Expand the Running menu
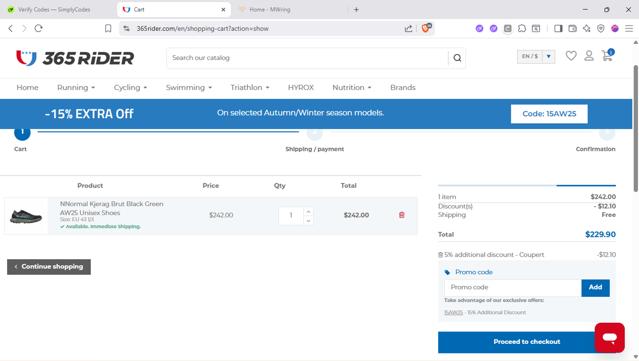Screen dimensions: 639x361 (x=76, y=88)
